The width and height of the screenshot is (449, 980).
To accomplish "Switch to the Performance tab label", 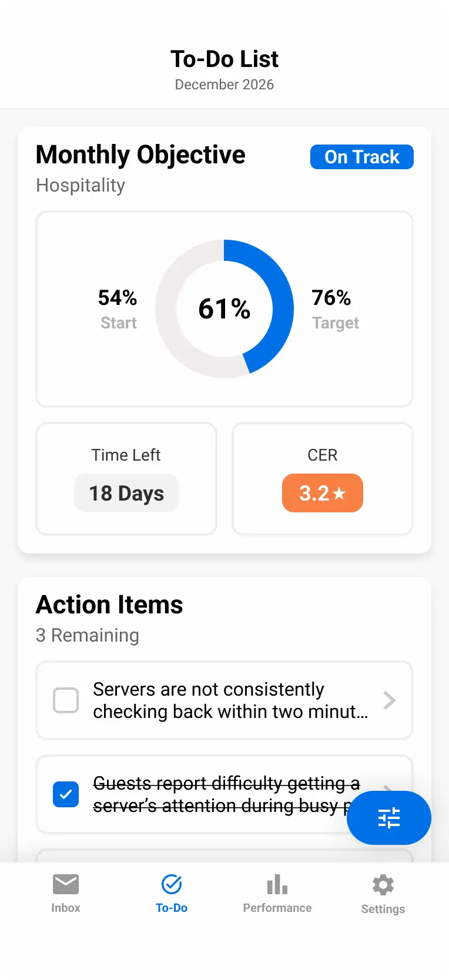I will [277, 908].
